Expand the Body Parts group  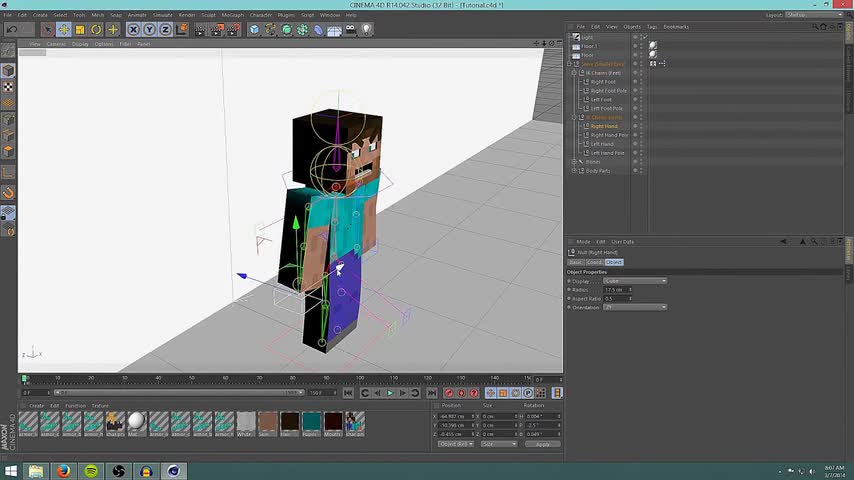[574, 171]
